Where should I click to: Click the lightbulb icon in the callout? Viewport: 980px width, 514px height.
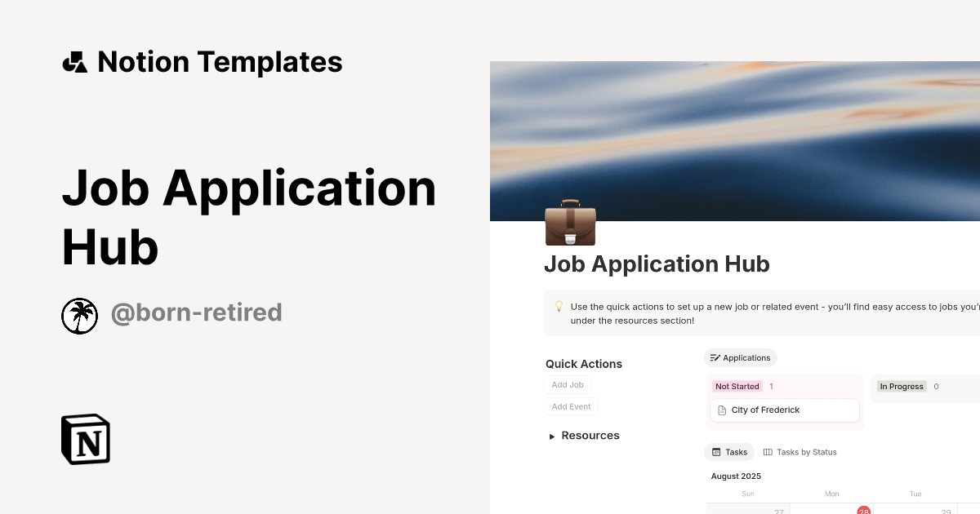pos(559,307)
